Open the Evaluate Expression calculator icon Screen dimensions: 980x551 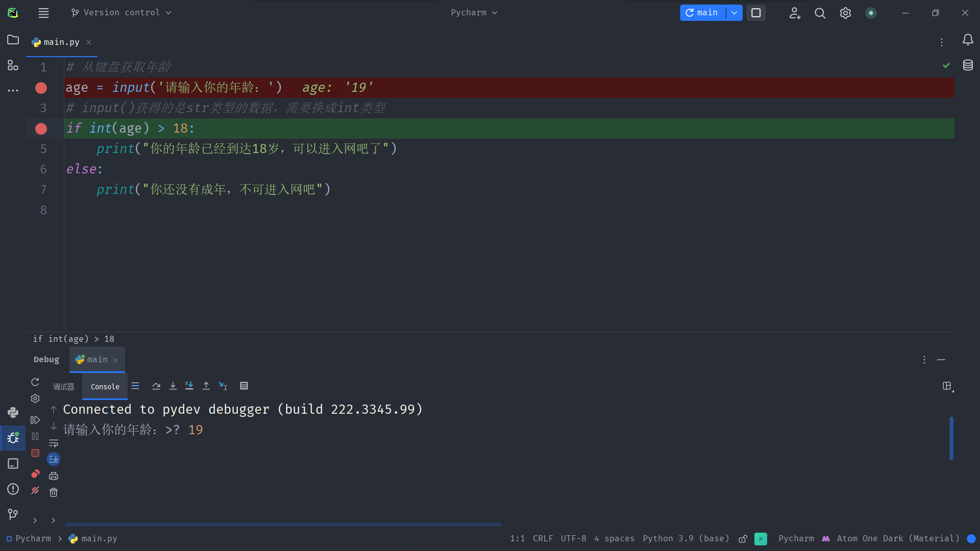[x=244, y=386]
